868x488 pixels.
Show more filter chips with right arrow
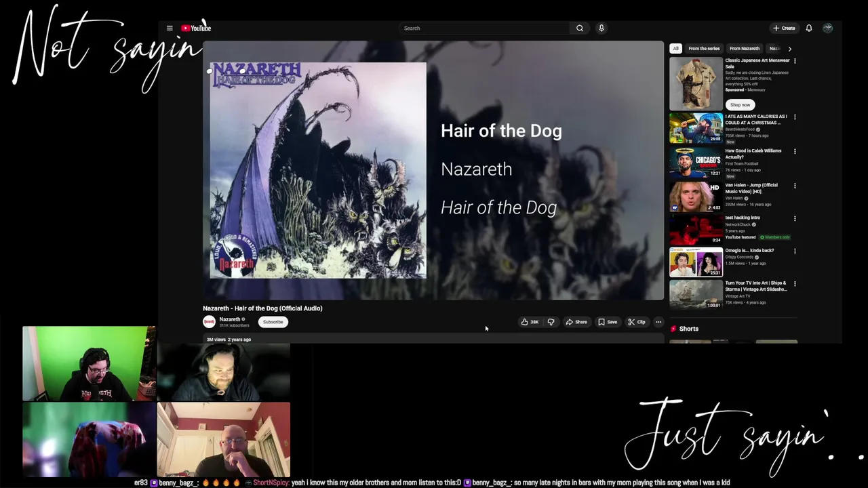point(789,48)
